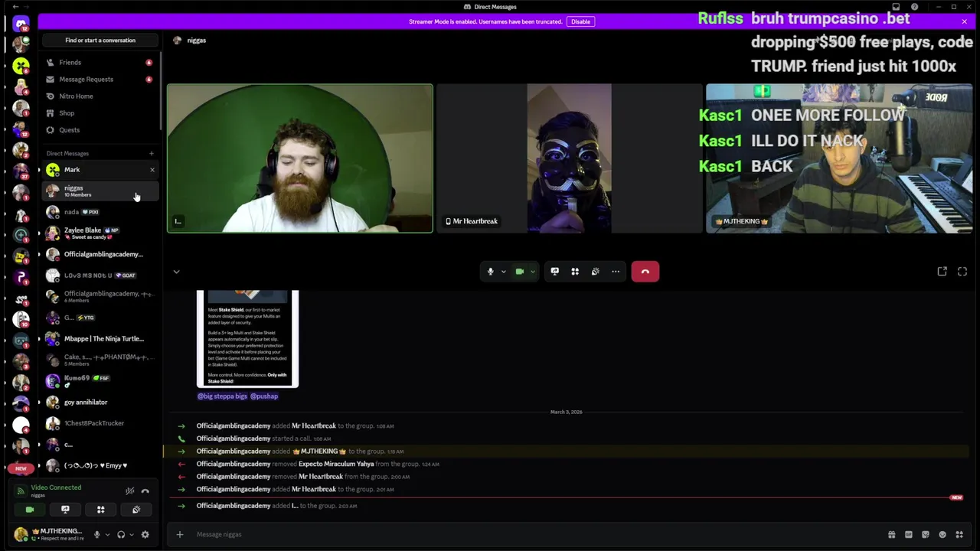Viewport: 980px width, 551px height.
Task: Open Discord home Direct Messages icon
Action: click(x=21, y=24)
